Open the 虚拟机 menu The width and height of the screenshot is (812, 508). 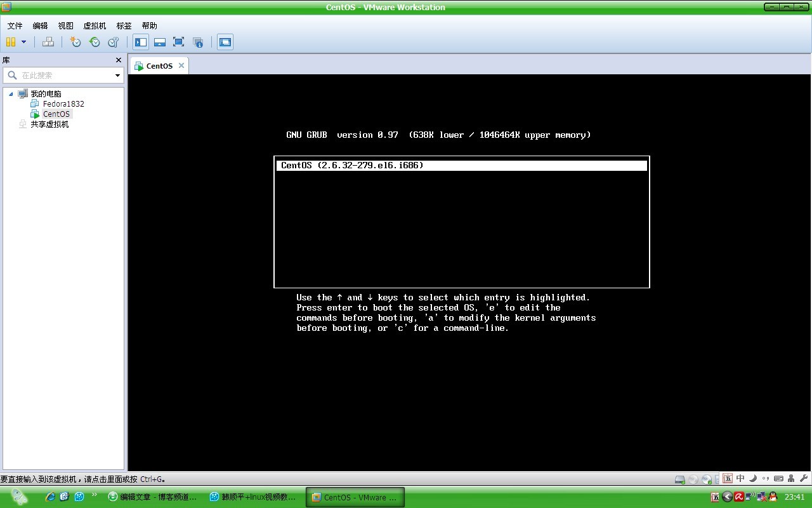95,25
